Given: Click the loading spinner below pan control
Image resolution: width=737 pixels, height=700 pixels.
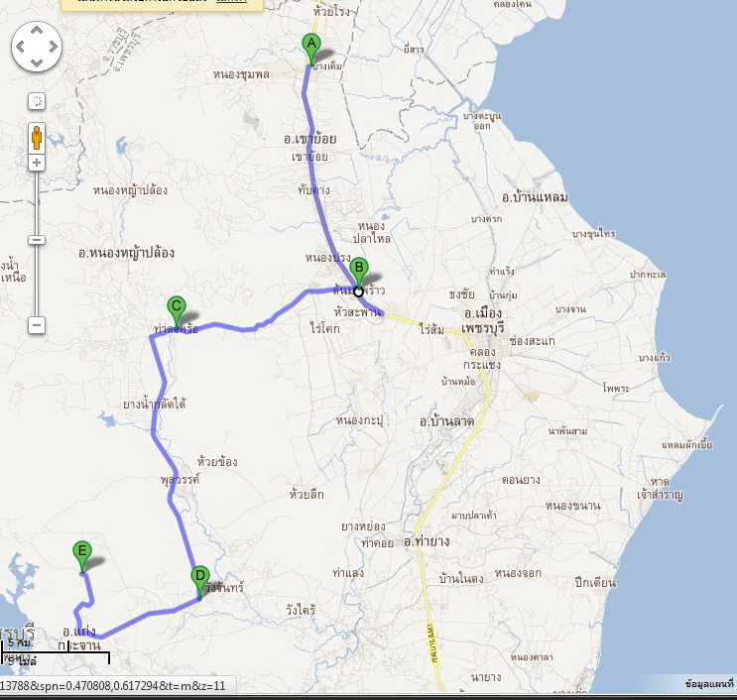Looking at the screenshot, I should click(37, 101).
